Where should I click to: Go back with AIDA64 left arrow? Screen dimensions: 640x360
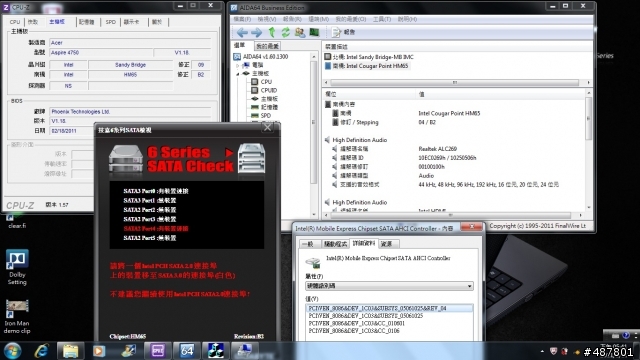coord(242,32)
